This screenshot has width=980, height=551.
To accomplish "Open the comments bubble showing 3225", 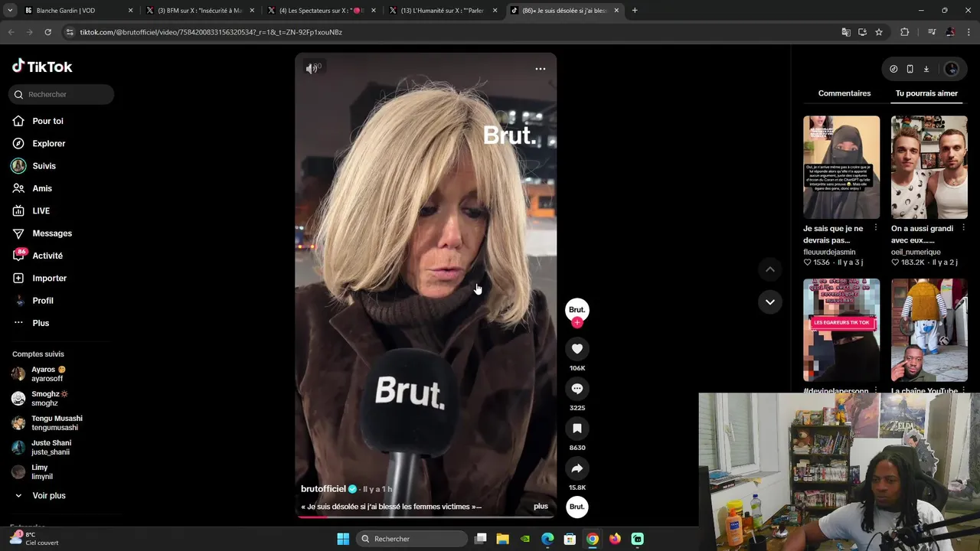I will click(x=577, y=389).
